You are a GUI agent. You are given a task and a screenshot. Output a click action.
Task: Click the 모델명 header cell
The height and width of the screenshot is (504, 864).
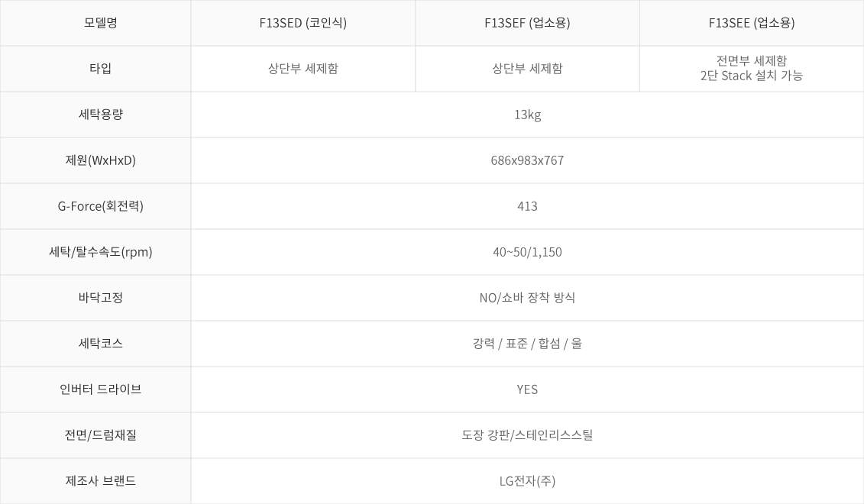(x=100, y=23)
